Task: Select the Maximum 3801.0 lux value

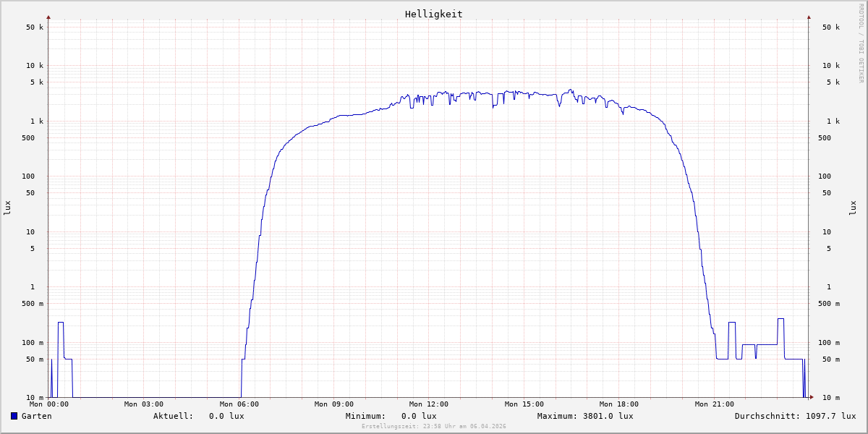Action: tap(608, 416)
